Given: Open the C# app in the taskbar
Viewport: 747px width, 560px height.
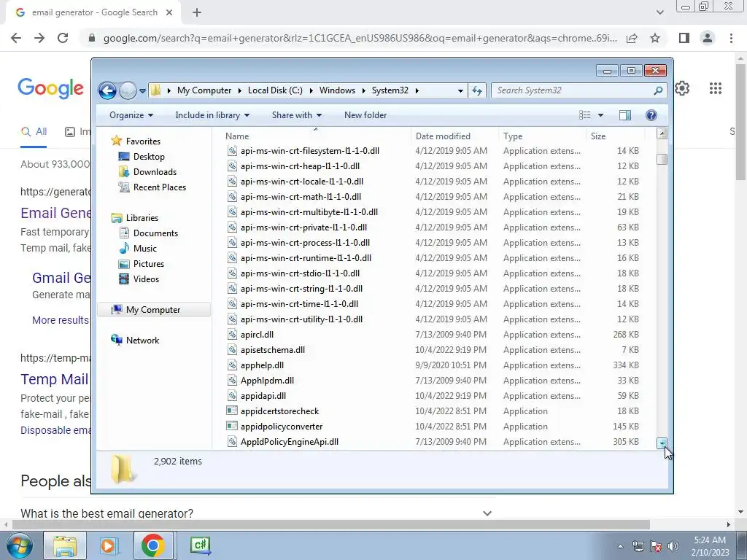Looking at the screenshot, I should [x=200, y=545].
